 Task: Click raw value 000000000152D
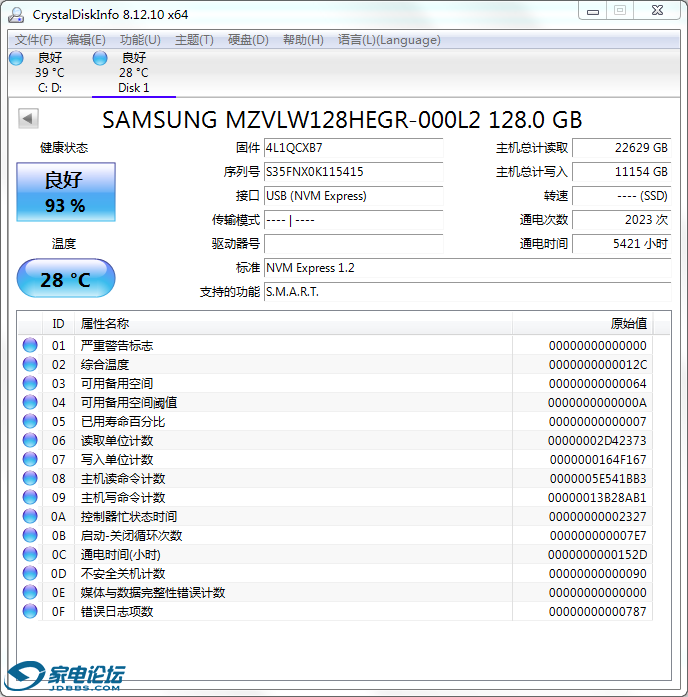tap(597, 555)
